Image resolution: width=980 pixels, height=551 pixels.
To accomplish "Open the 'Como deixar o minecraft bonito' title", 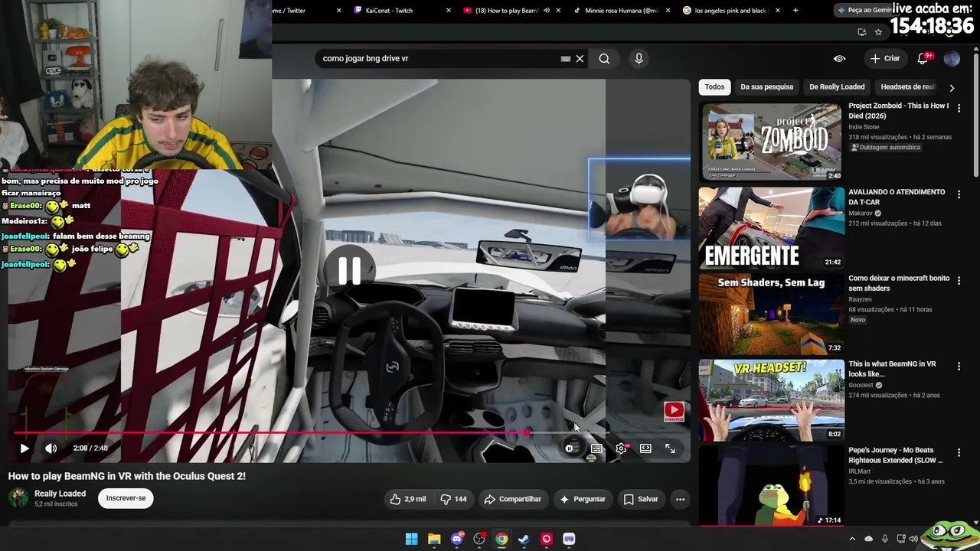I will point(899,283).
